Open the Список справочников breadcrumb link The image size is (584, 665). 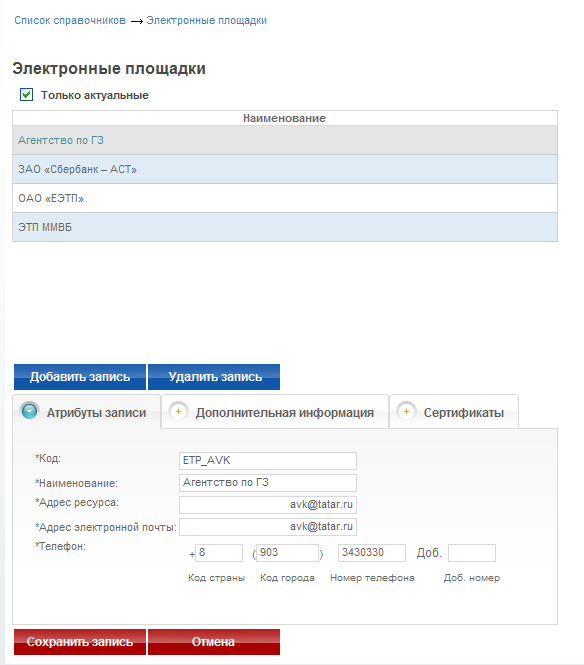click(x=70, y=20)
